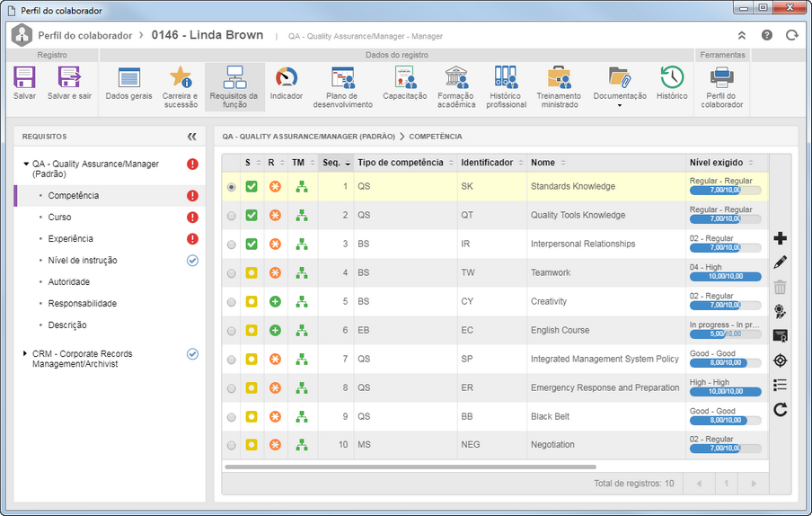Click the certificate screen icon in side toolbar
Image resolution: width=812 pixels, height=516 pixels.
click(x=780, y=335)
